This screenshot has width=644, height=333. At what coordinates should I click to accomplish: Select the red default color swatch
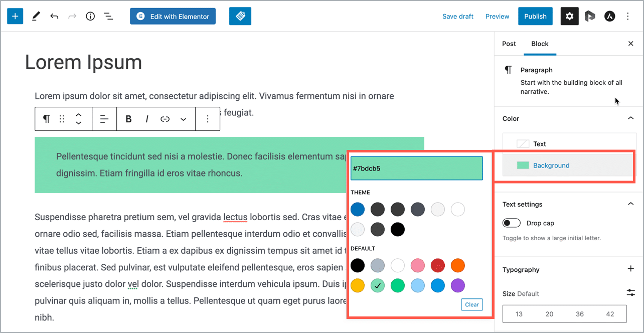pyautogui.click(x=437, y=265)
